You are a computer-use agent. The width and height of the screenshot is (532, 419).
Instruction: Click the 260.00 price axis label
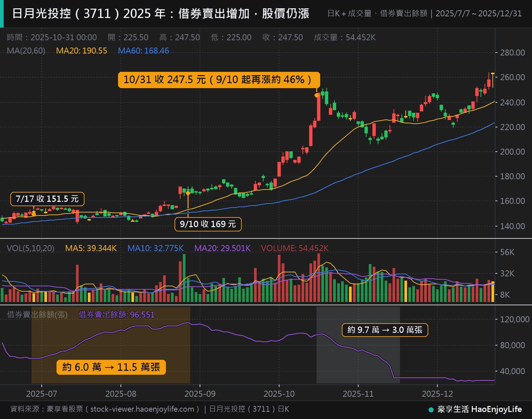tap(512, 77)
